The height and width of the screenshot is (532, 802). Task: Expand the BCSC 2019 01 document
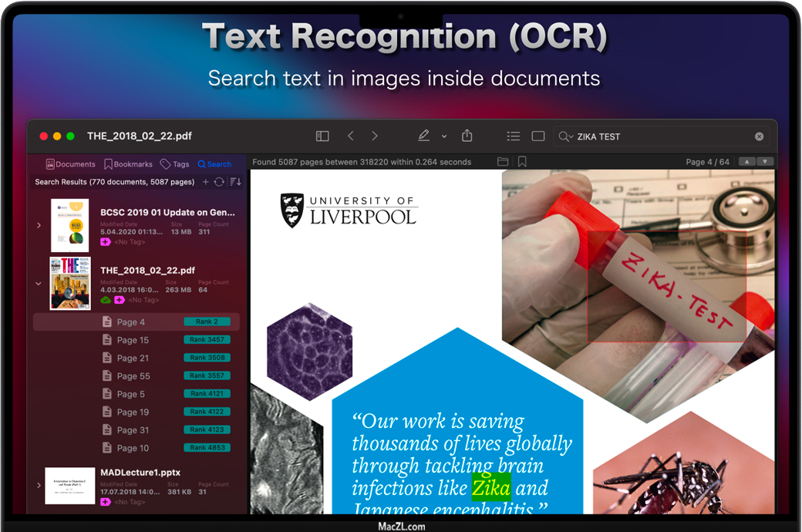39,225
